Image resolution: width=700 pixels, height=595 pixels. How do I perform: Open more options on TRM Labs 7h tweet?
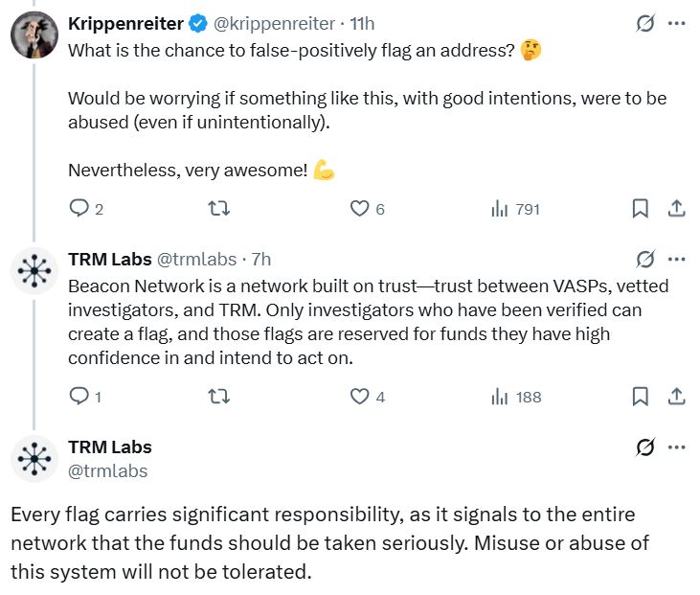pos(676,259)
